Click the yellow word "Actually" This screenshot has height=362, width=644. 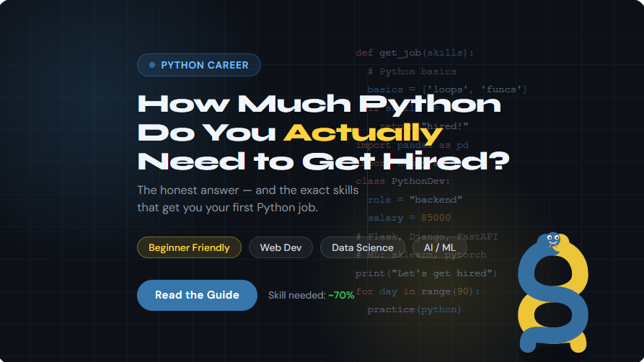coord(363,133)
